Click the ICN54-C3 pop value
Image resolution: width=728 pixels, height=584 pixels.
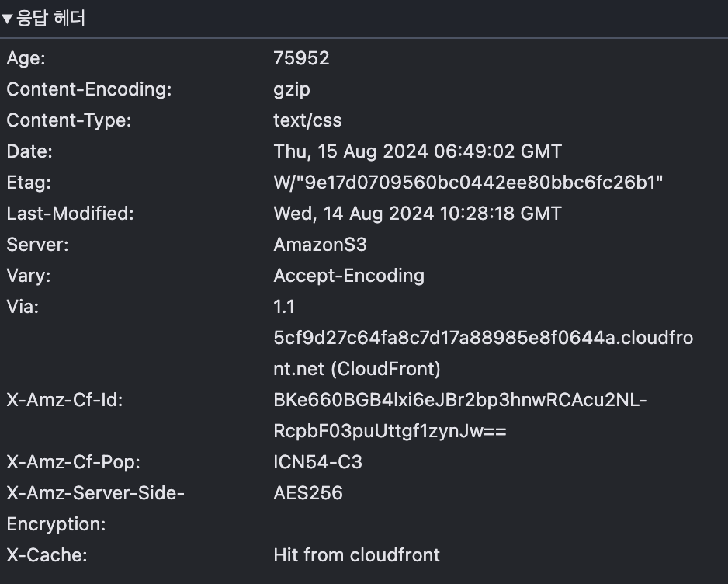click(317, 462)
